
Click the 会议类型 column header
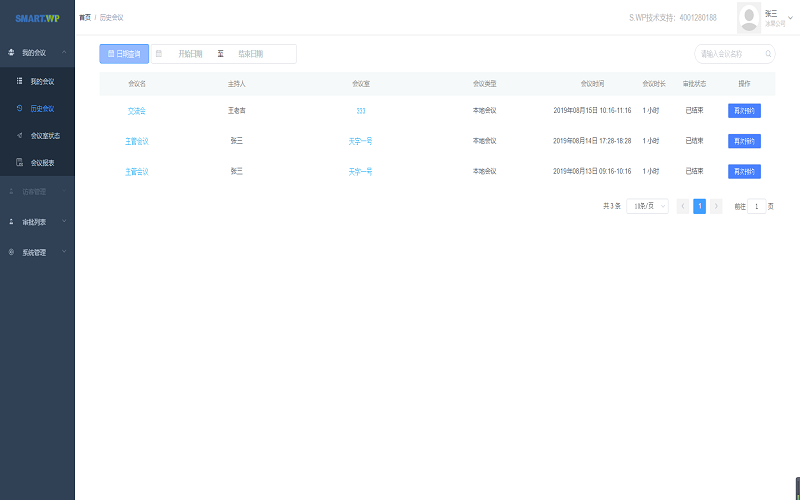(485, 84)
